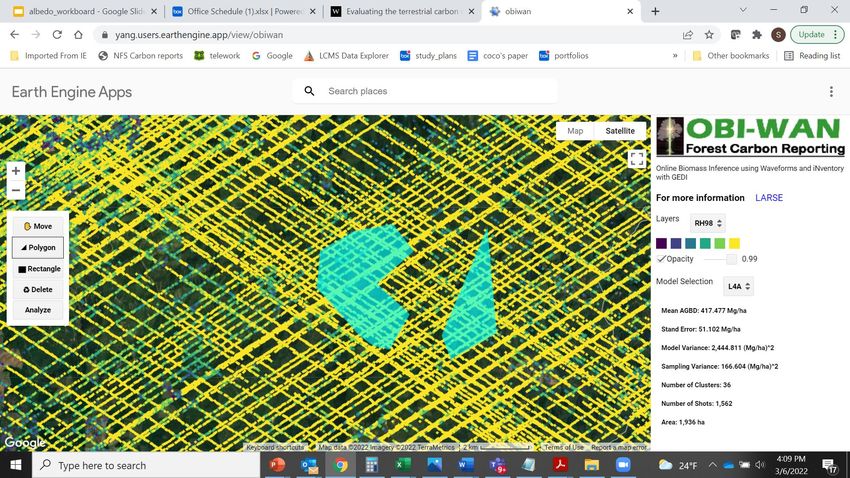850x478 pixels.
Task: Toggle fullscreen map view
Action: point(636,159)
